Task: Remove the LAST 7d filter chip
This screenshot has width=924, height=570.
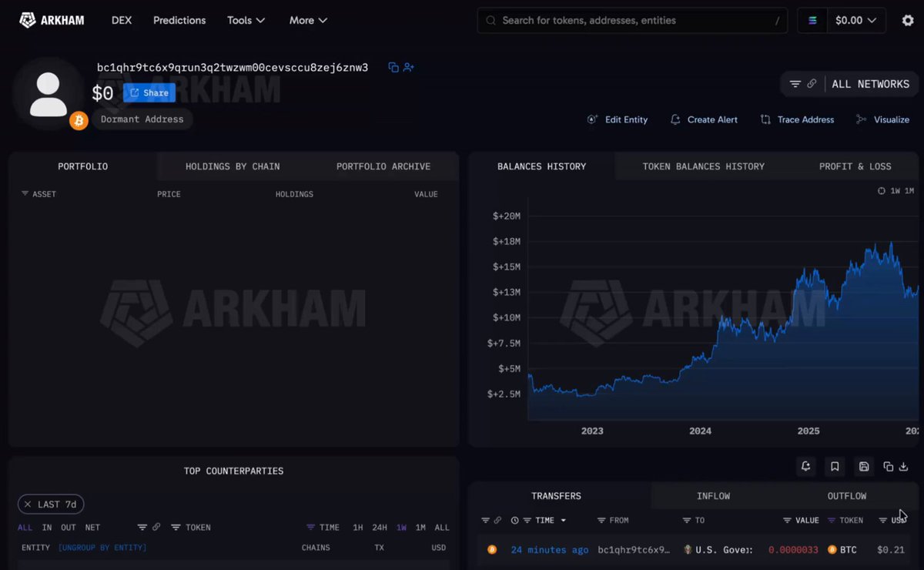Action: click(28, 505)
